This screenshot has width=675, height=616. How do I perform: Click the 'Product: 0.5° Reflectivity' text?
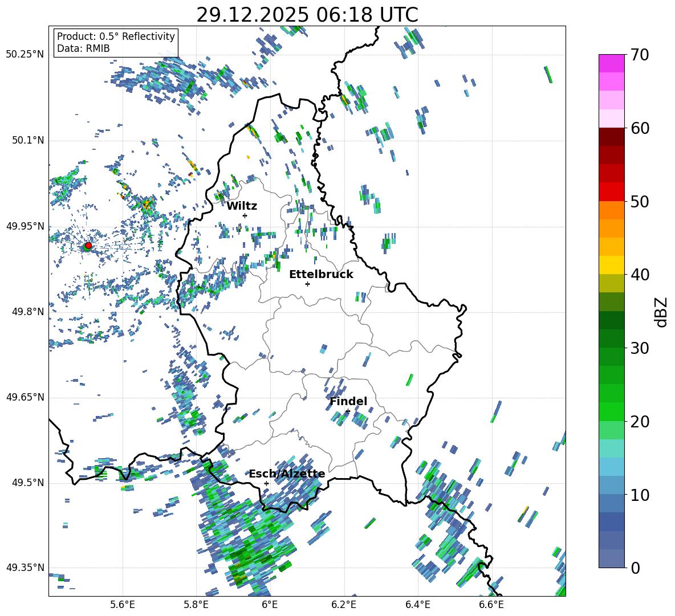tap(116, 36)
